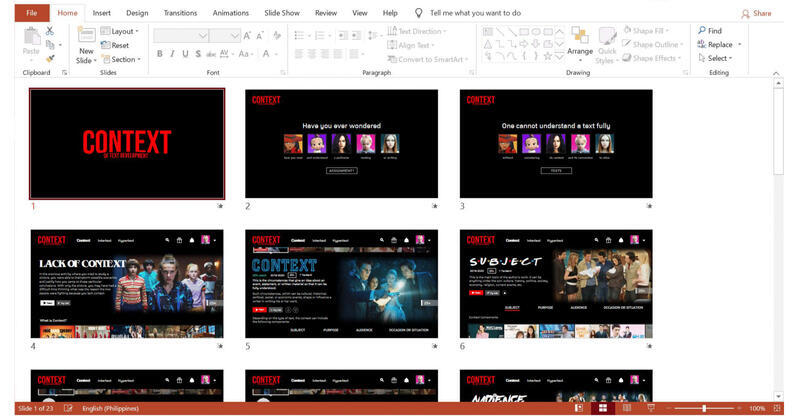Select slide 4 Lack of Context thumbnail

click(127, 284)
